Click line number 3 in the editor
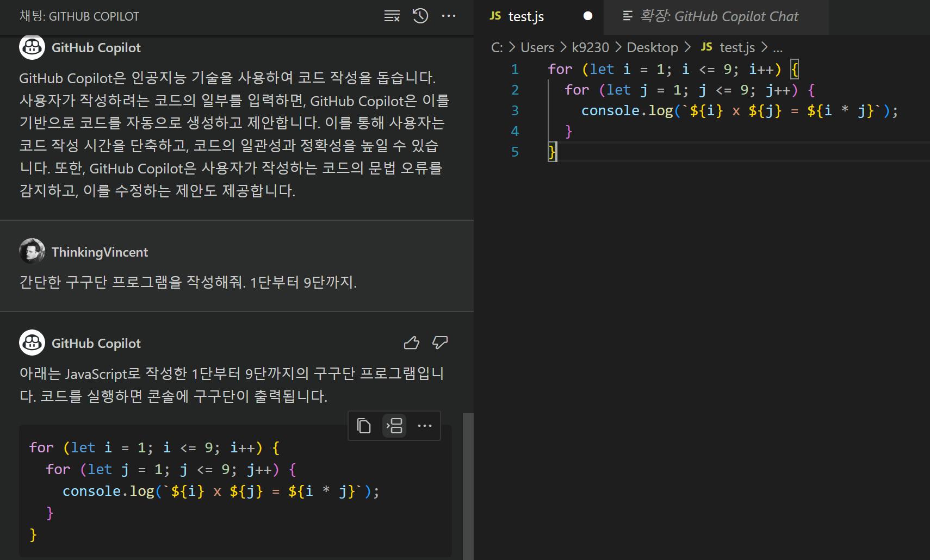 coord(515,111)
